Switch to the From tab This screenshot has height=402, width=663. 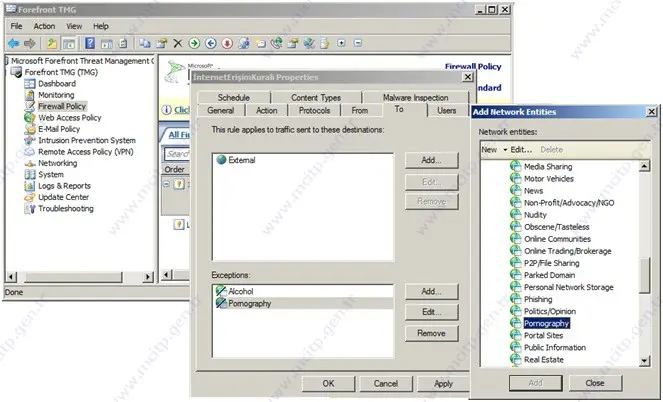pos(360,111)
